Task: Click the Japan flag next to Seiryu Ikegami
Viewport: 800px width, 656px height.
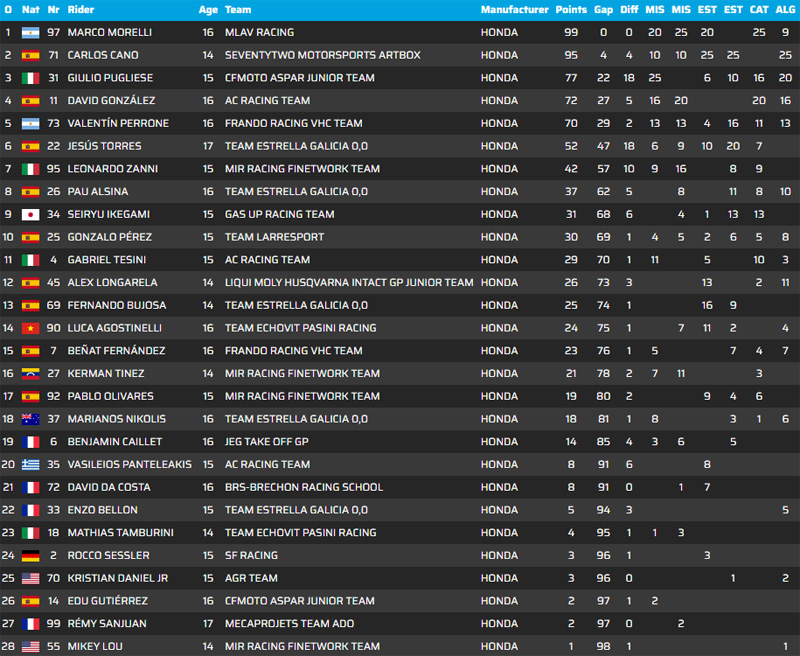Action: coord(30,215)
